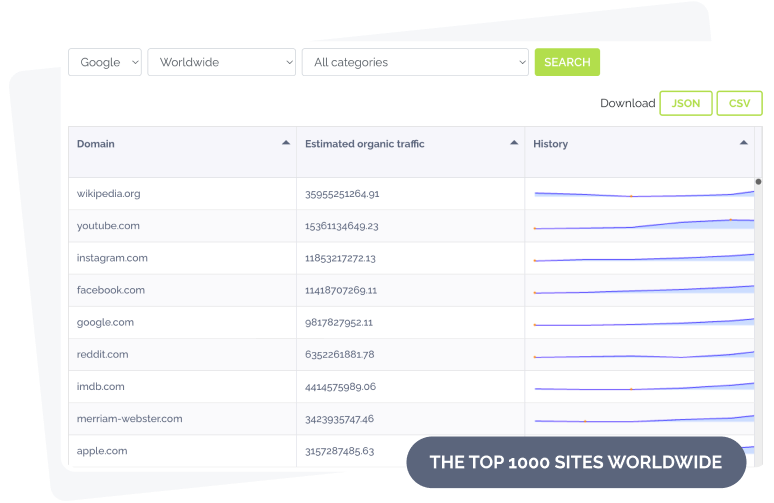Click the Download label text
This screenshot has width=774, height=503.
point(627,103)
